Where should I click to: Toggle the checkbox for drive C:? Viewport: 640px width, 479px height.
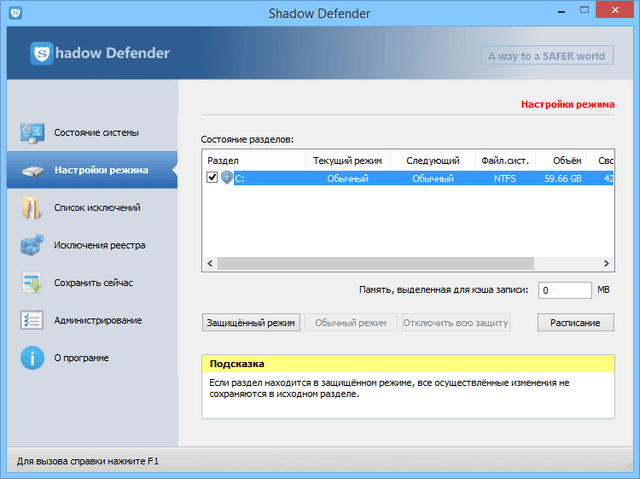tap(212, 178)
